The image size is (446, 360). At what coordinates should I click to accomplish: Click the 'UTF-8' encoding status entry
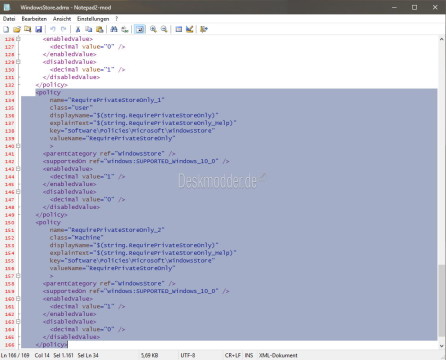click(188, 355)
